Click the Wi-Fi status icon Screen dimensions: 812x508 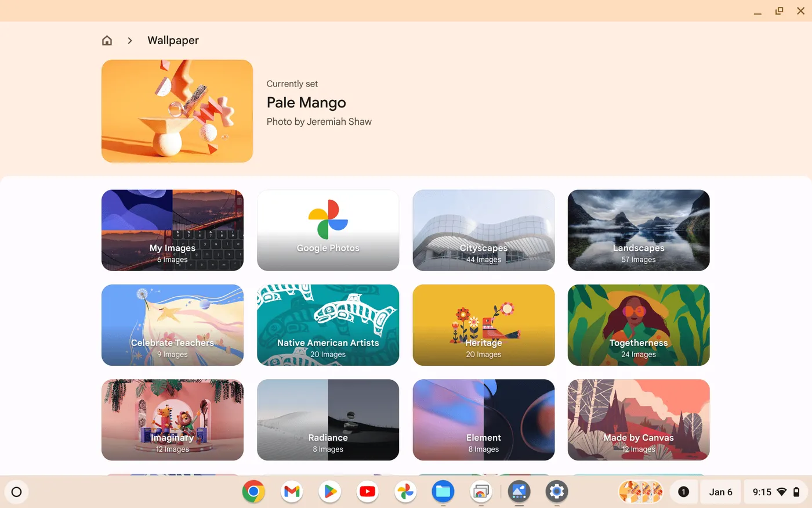[x=782, y=492]
